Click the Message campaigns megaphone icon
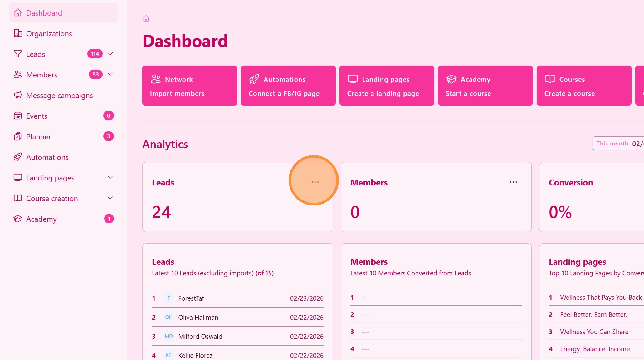Image resolution: width=644 pixels, height=360 pixels. (x=18, y=95)
